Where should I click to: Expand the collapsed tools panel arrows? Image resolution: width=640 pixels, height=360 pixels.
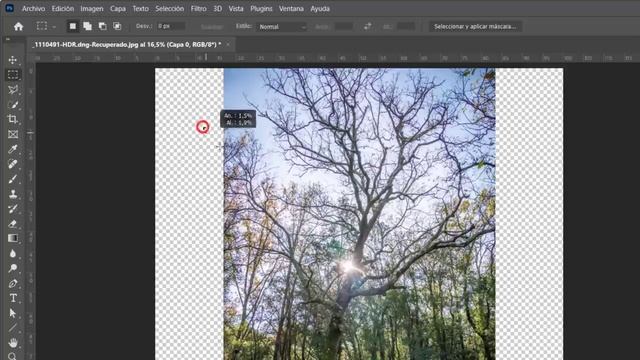click(x=8, y=39)
